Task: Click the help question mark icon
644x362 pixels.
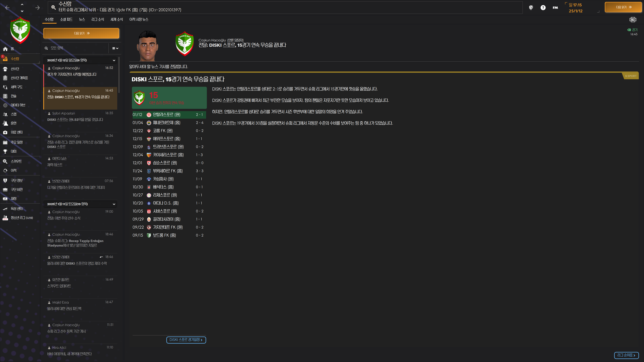Action: tap(543, 8)
